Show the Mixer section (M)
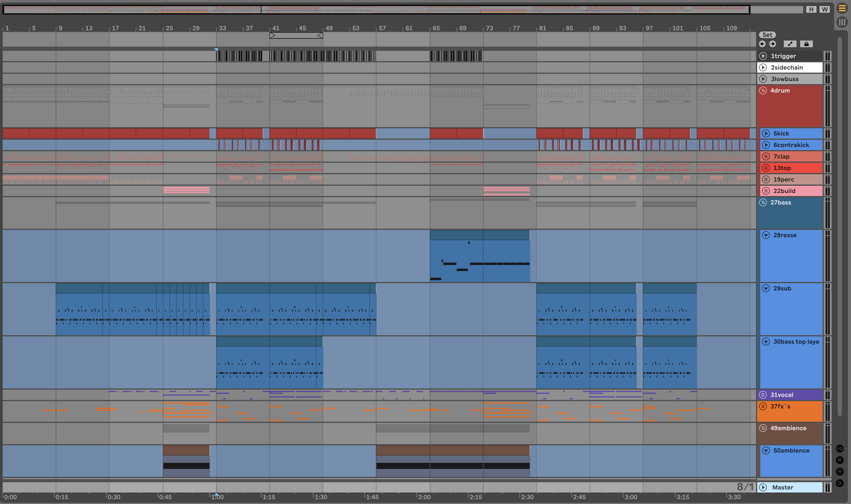 [x=839, y=471]
